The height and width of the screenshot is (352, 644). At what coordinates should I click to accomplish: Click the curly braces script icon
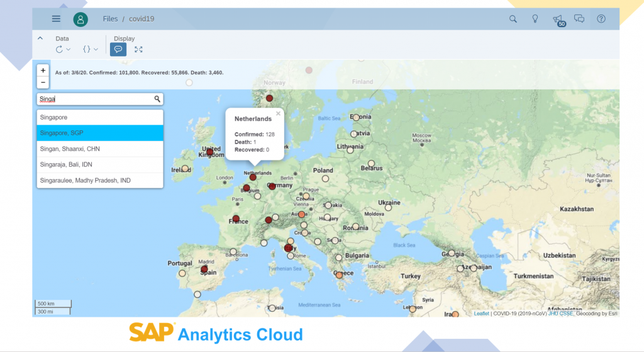click(x=86, y=49)
